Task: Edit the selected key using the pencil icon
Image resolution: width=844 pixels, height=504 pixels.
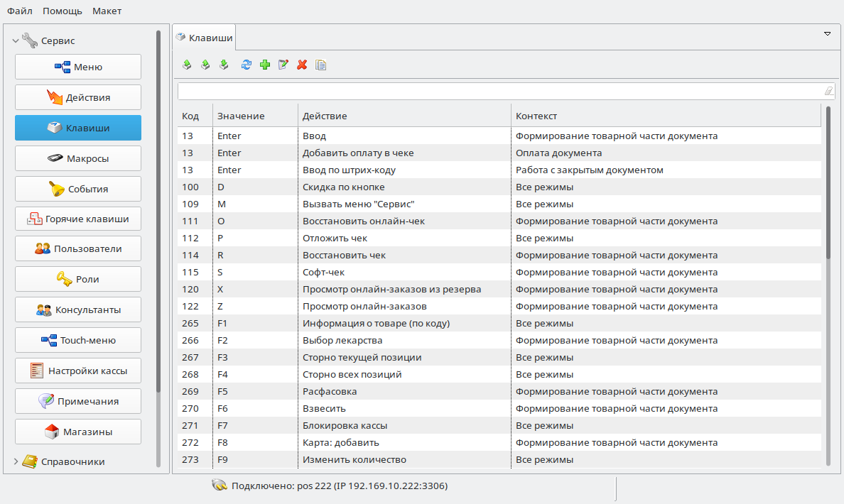Action: coord(283,65)
